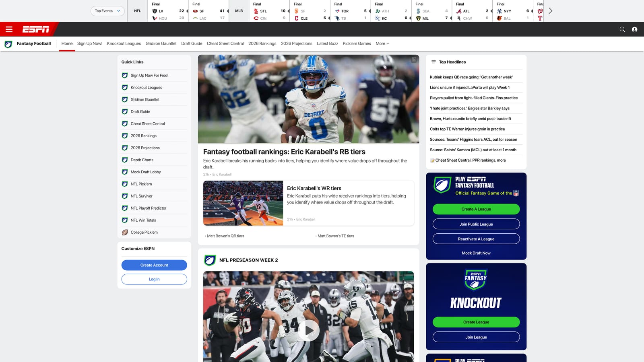Viewport: 644px width, 362px height.
Task: Click the shield icon beside 2026 Rankings
Action: click(125, 136)
